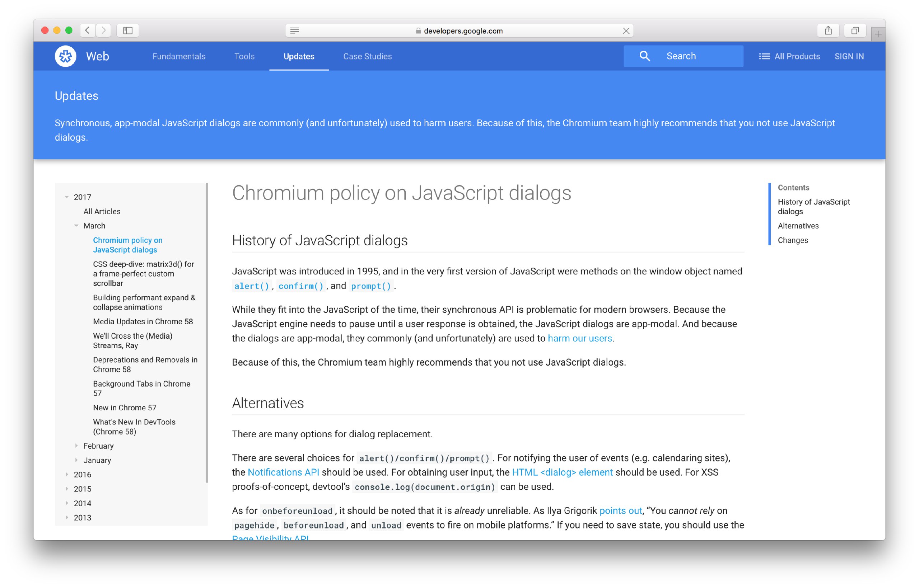This screenshot has height=588, width=919.
Task: Jump to Changes in Contents
Action: (793, 240)
